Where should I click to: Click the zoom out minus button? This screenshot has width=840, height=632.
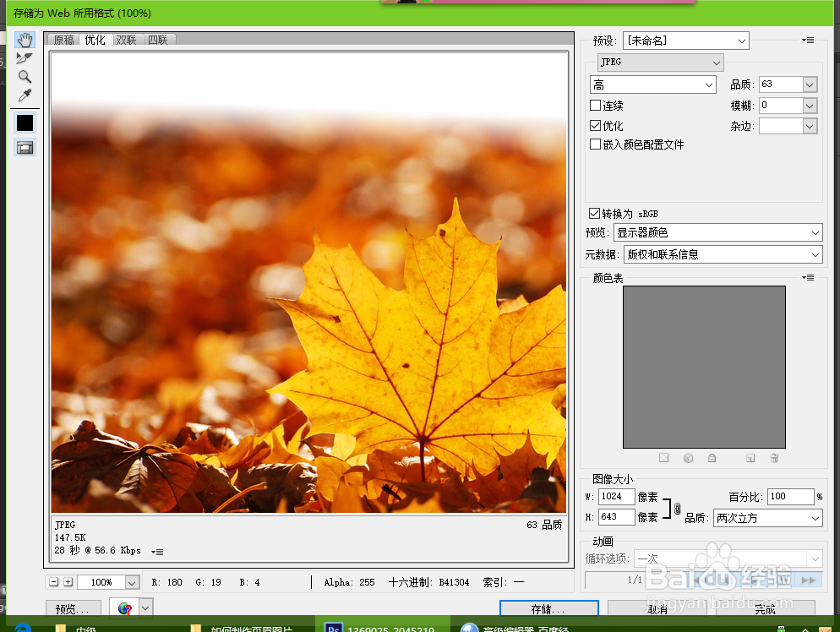coord(53,581)
